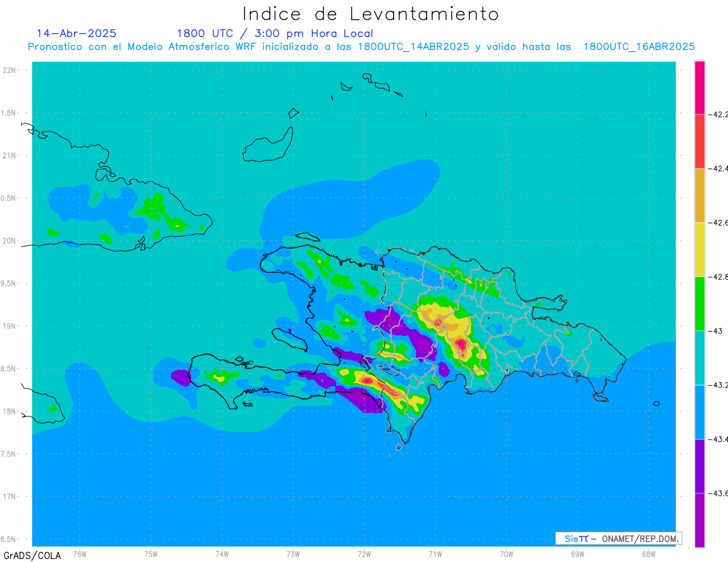Click the violet swatch below -43.6

[x=699, y=520]
